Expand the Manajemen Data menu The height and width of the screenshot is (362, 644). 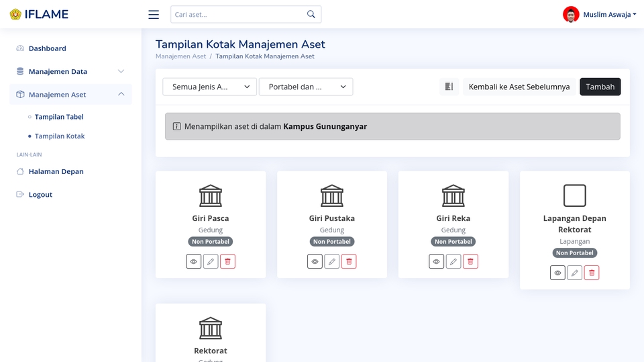pyautogui.click(x=70, y=71)
